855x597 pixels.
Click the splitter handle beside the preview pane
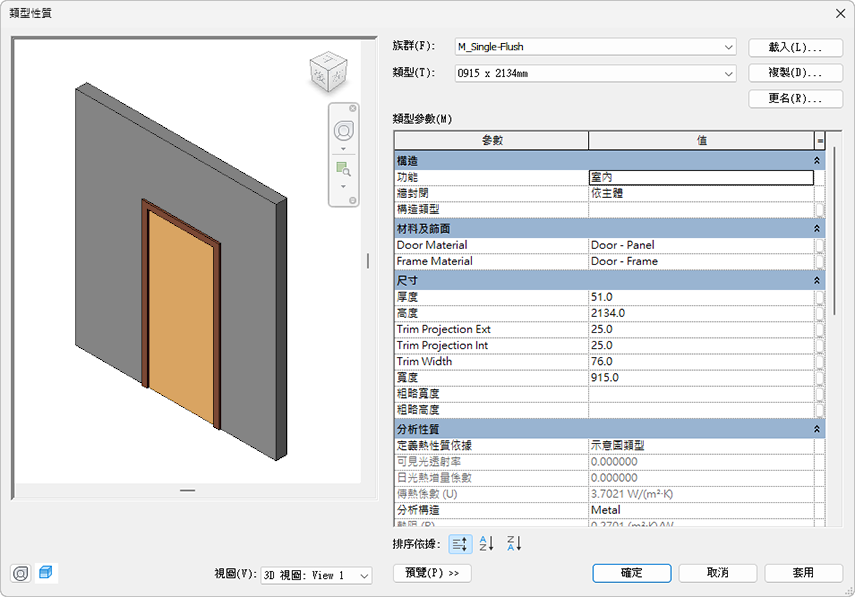point(368,261)
